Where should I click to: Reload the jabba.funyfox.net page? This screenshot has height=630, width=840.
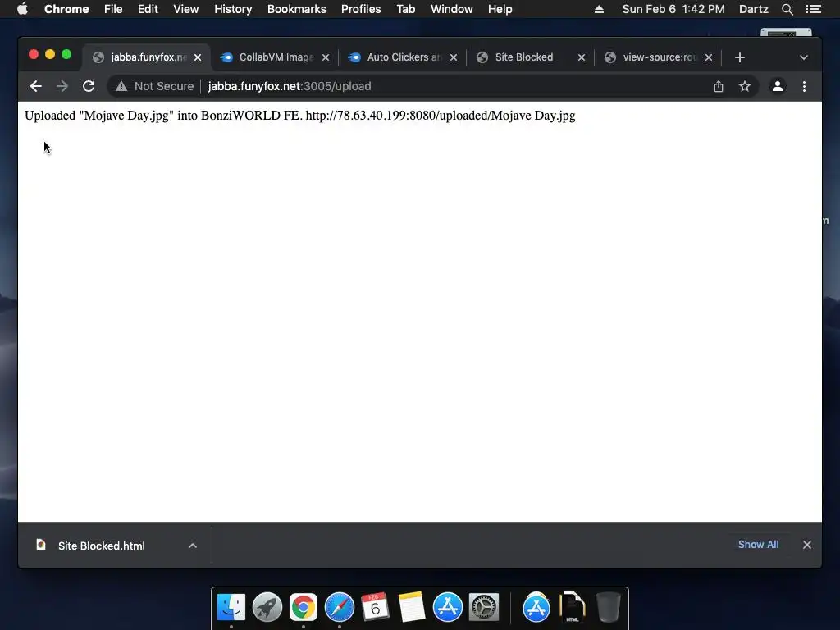coord(89,86)
